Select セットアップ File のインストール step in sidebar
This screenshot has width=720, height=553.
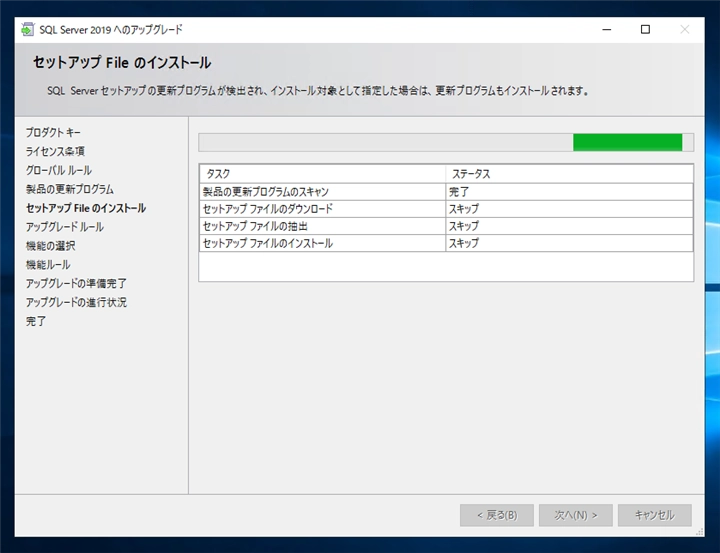tap(86, 208)
